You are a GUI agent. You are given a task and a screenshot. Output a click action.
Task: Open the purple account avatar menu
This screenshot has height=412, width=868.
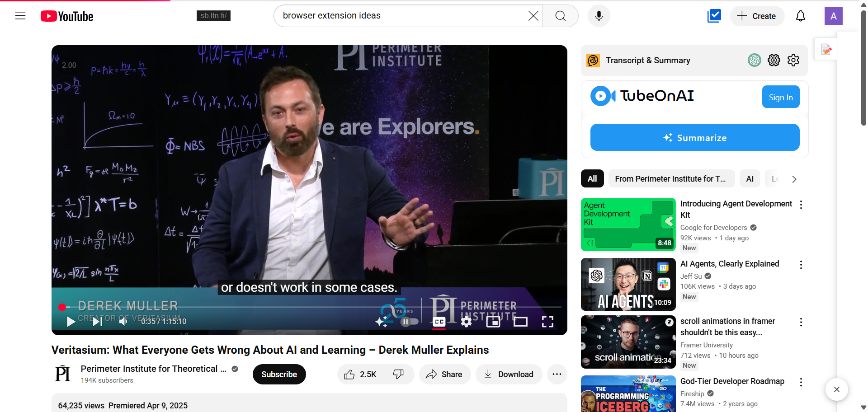[x=834, y=16]
